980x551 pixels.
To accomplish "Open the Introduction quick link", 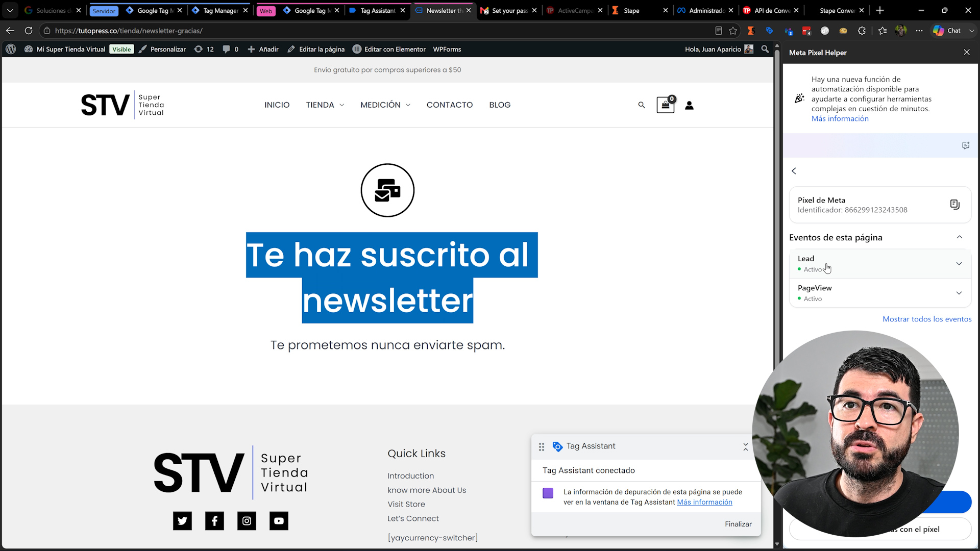I will click(410, 475).
